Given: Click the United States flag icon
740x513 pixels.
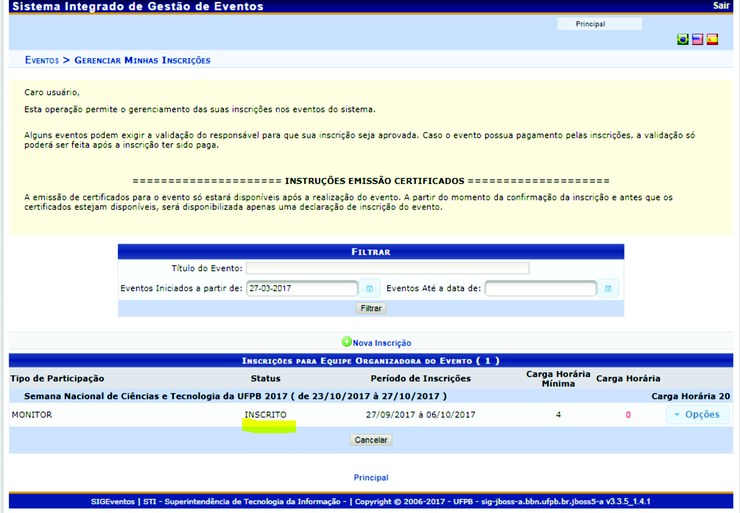Looking at the screenshot, I should pos(697,40).
